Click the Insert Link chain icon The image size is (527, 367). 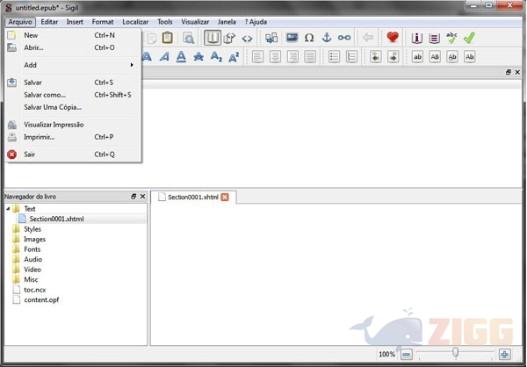click(x=344, y=38)
